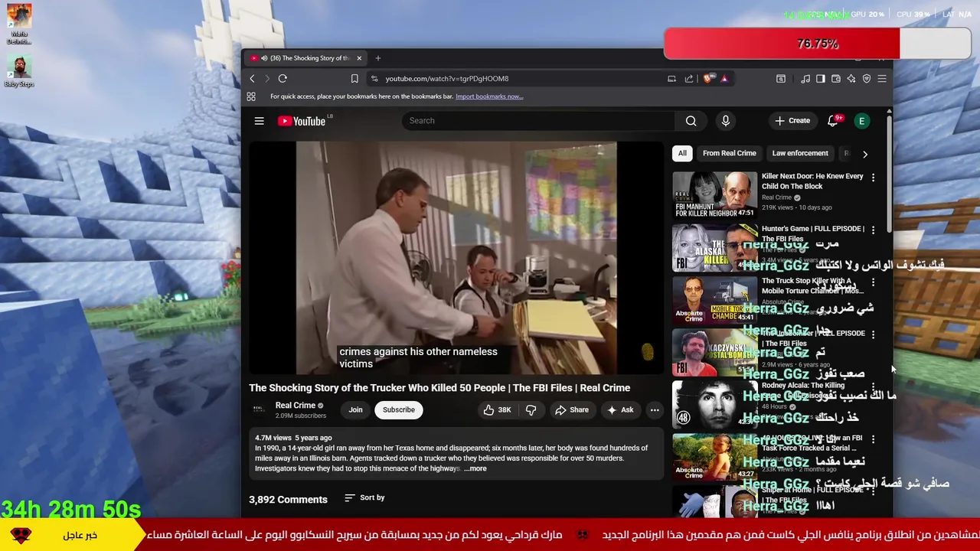Click Import bookmarks now link

click(489, 96)
